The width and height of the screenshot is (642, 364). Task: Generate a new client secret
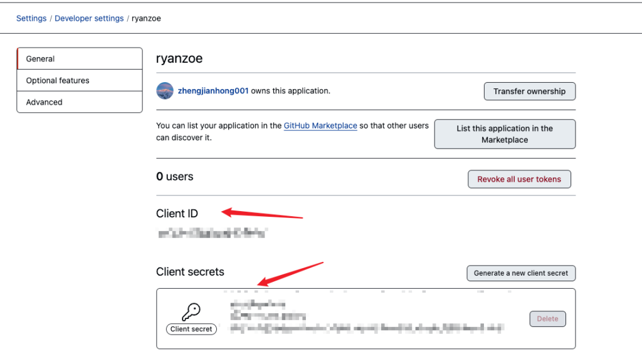click(521, 273)
